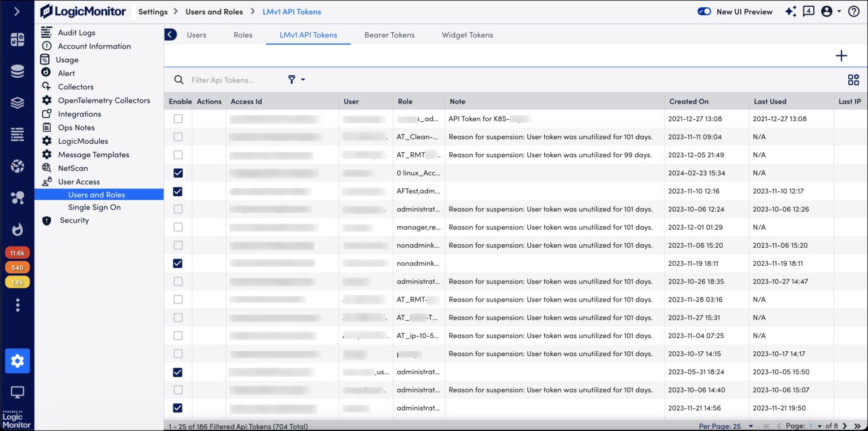Uncheck the enabled token created 2024-02-23 15:34
This screenshot has width=868, height=431.
(178, 173)
